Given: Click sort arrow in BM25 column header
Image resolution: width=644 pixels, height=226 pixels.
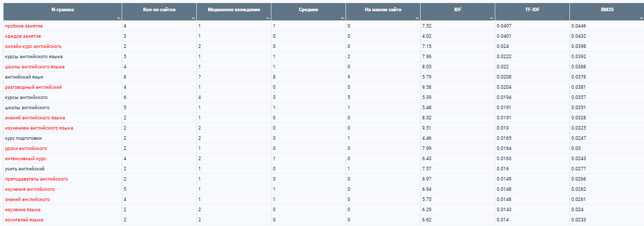Looking at the screenshot, I should point(641,18).
